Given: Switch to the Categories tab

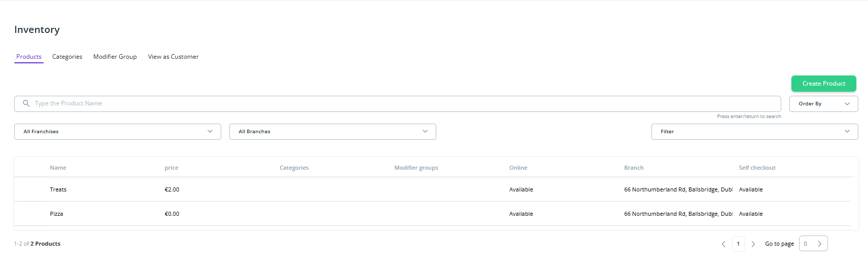Looking at the screenshot, I should point(67,57).
